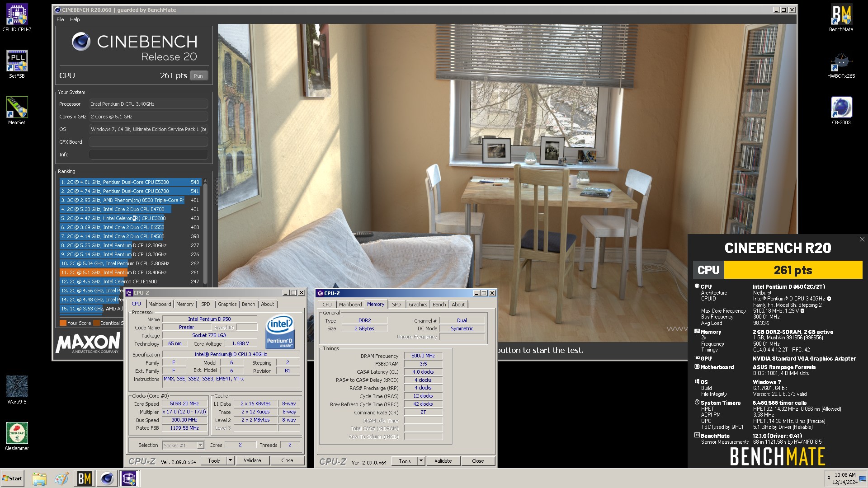Image resolution: width=868 pixels, height=488 pixels.
Task: Select the Graphics tab in left CPU-Z
Action: 227,304
